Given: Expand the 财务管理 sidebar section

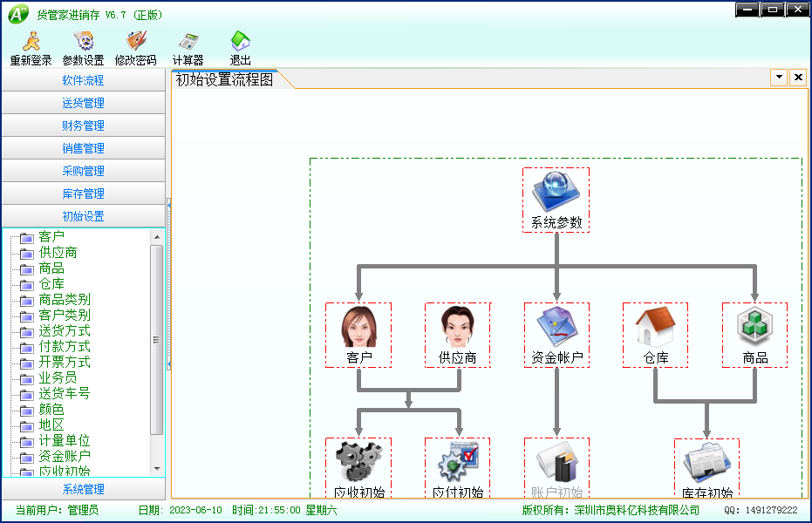Looking at the screenshot, I should point(84,126).
